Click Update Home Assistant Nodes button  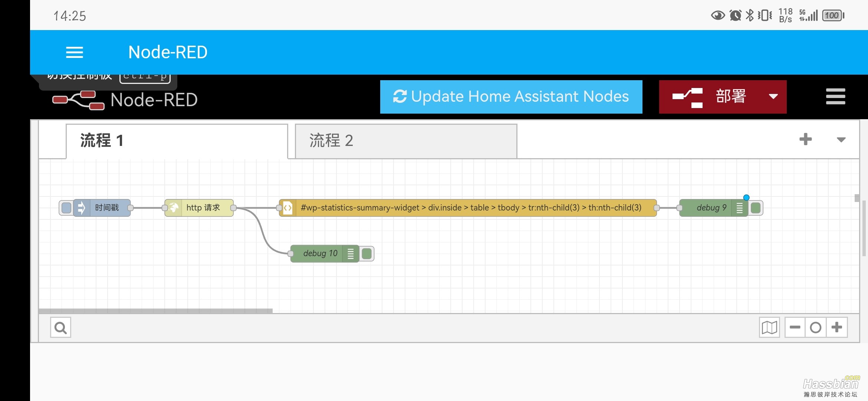(x=511, y=97)
